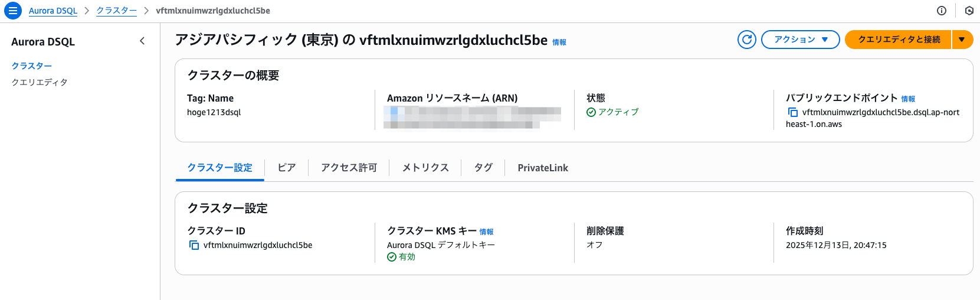Select the メトリクス tab
The width and height of the screenshot is (980, 300).
click(x=425, y=168)
